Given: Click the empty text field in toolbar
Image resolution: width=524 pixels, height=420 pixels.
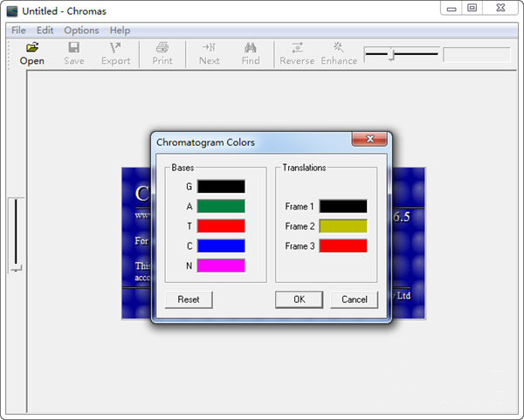Looking at the screenshot, I should pos(477,54).
